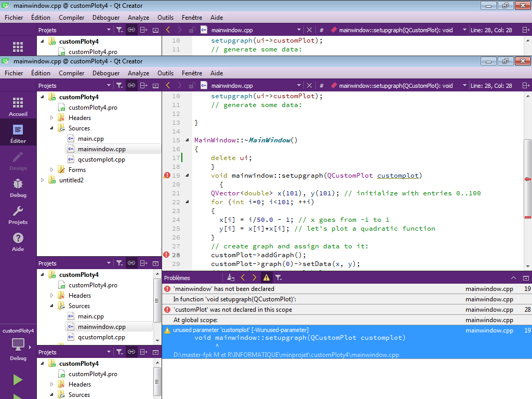532x399 pixels.
Task: Click the clear issues broom icon in Problèmes
Action: click(231, 278)
